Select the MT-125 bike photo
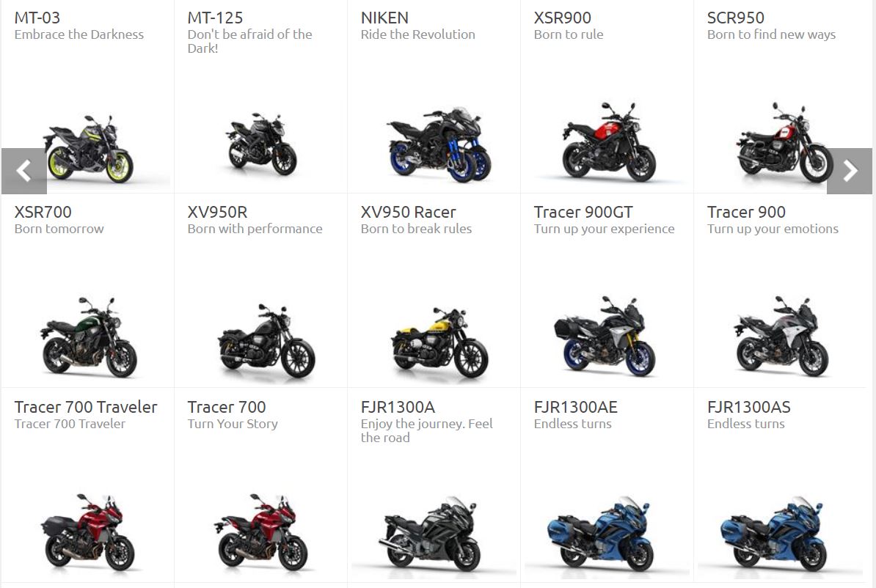Image resolution: width=876 pixels, height=588 pixels. (x=261, y=144)
